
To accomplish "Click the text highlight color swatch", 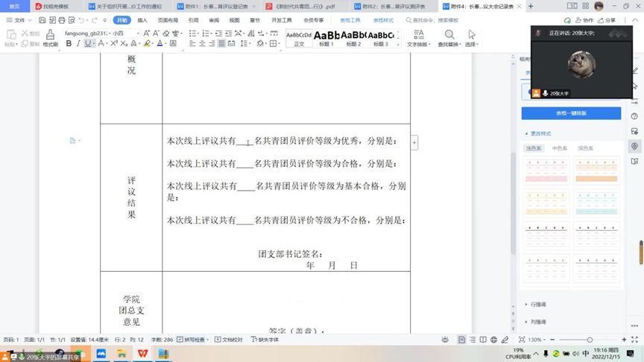I will (x=147, y=43).
